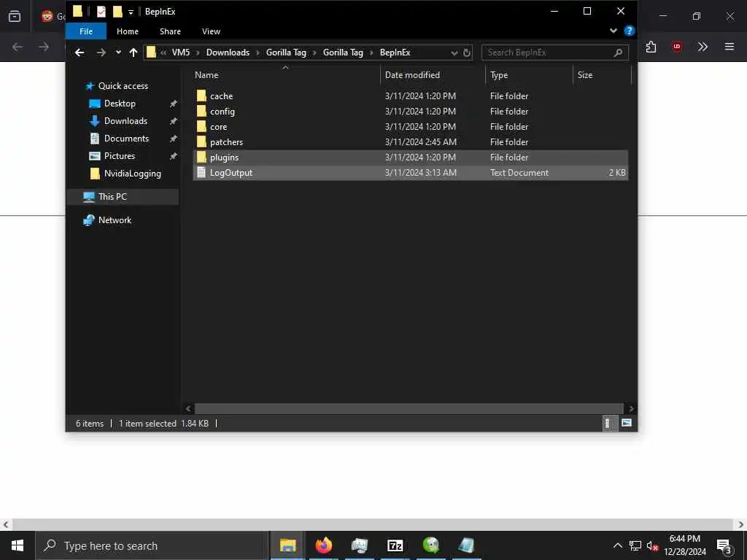Click the file list scroll right arrow
Screen dimensions: 747x560
tap(631, 408)
